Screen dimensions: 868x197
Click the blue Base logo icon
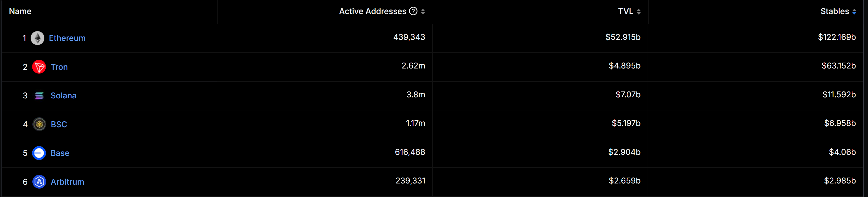click(x=39, y=153)
